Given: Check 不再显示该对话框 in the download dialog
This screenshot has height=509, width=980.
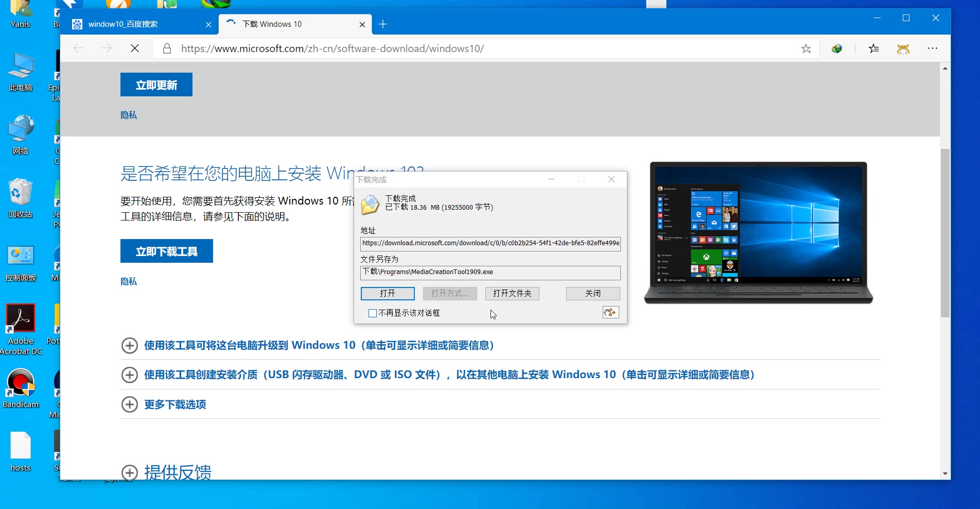Looking at the screenshot, I should coord(372,313).
